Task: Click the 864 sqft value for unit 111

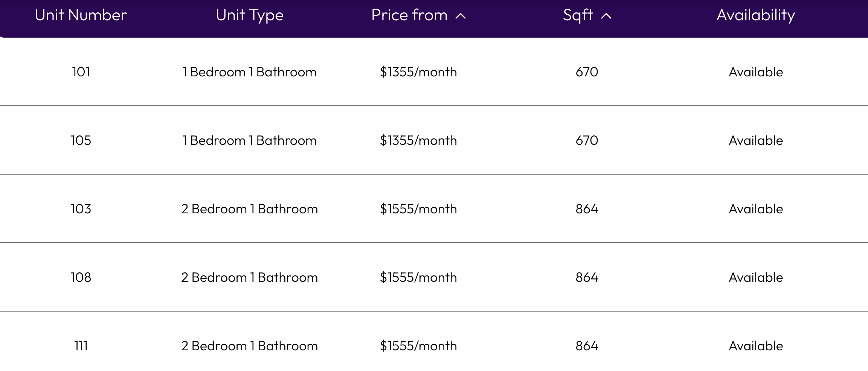Action: [587, 346]
